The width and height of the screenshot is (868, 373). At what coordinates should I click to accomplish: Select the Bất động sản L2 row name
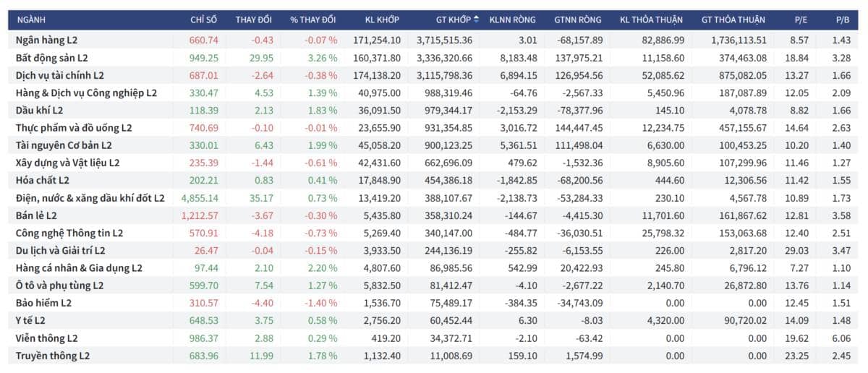pos(51,57)
